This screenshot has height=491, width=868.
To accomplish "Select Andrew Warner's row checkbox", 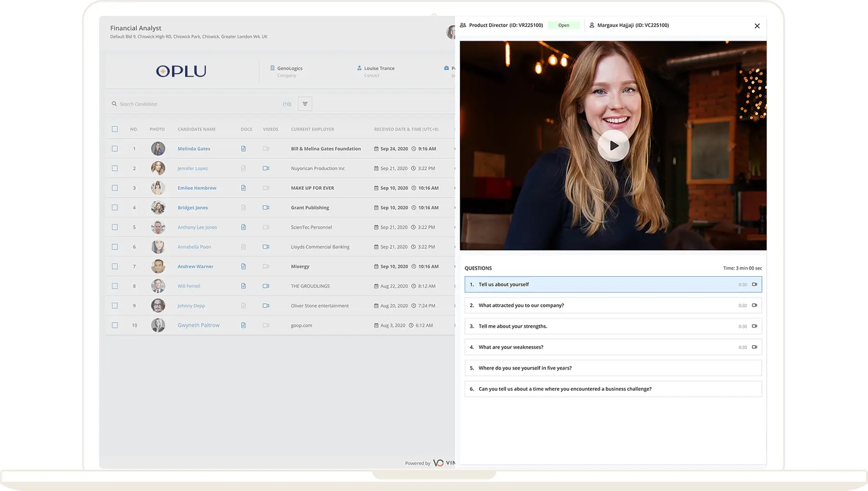I will 114,267.
